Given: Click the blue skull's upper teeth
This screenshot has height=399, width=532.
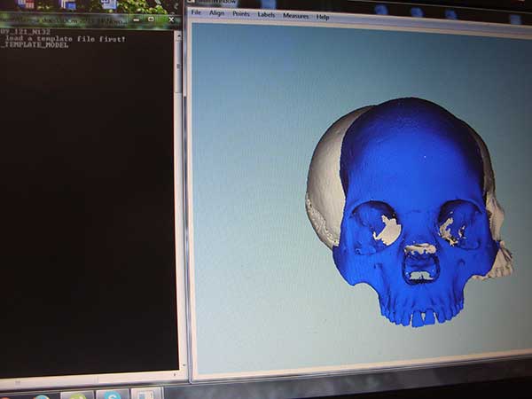Looking at the screenshot, I should tap(426, 313).
